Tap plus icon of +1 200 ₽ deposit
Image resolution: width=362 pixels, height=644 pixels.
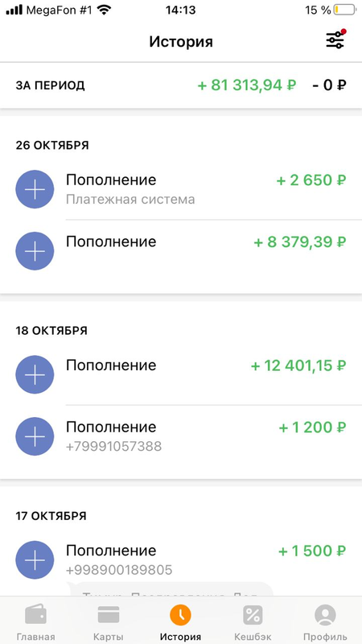(x=35, y=436)
